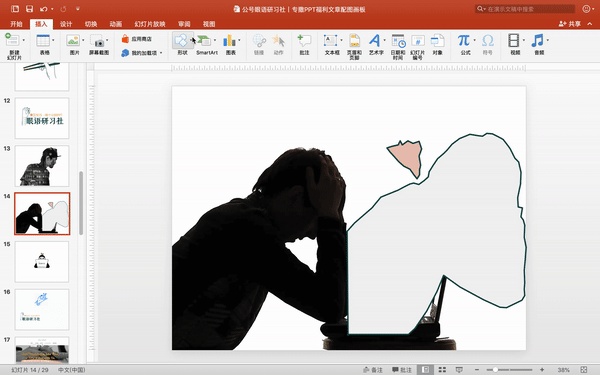This screenshot has height=375, width=600.
Task: Click the 新建幻灯片 new slide icon
Action: coord(12,40)
